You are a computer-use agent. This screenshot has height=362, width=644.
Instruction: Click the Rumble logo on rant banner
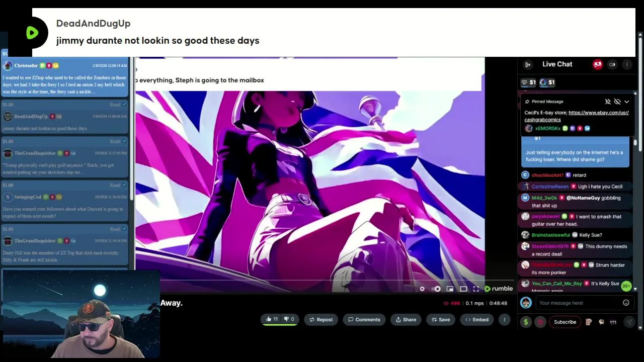(32, 33)
